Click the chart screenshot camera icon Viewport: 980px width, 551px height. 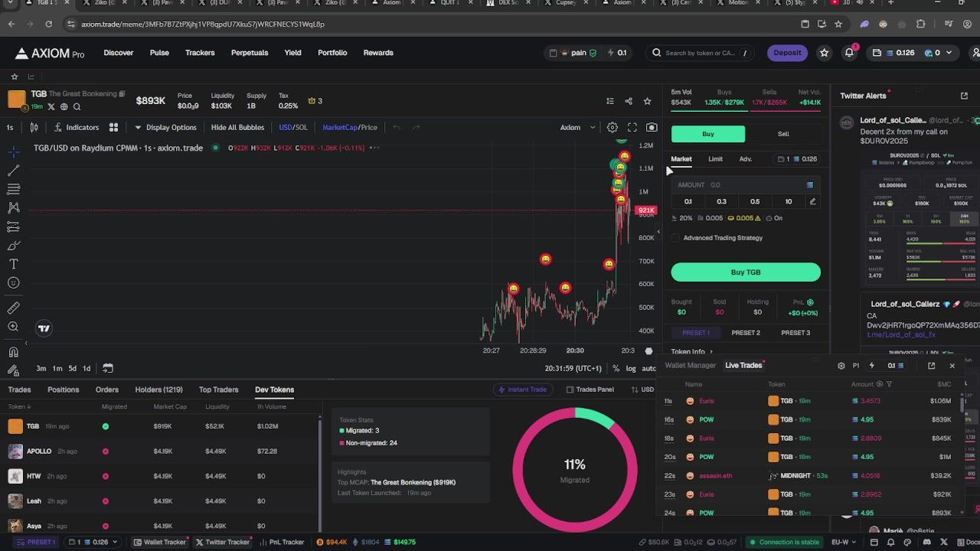pyautogui.click(x=652, y=128)
